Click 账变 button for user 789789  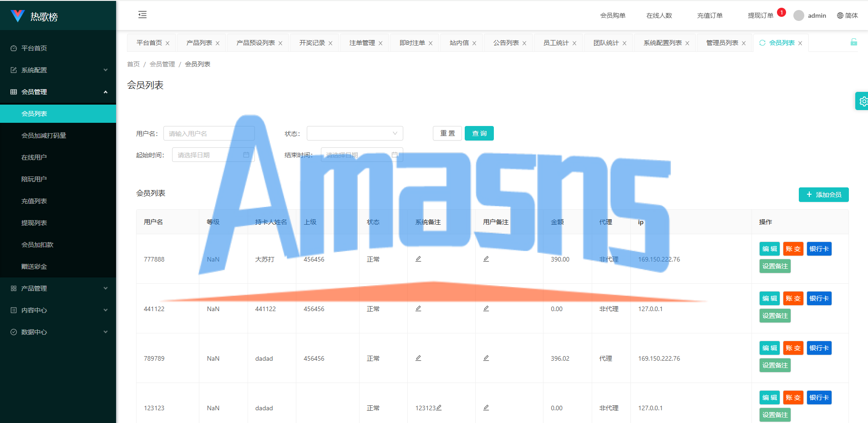(x=793, y=348)
